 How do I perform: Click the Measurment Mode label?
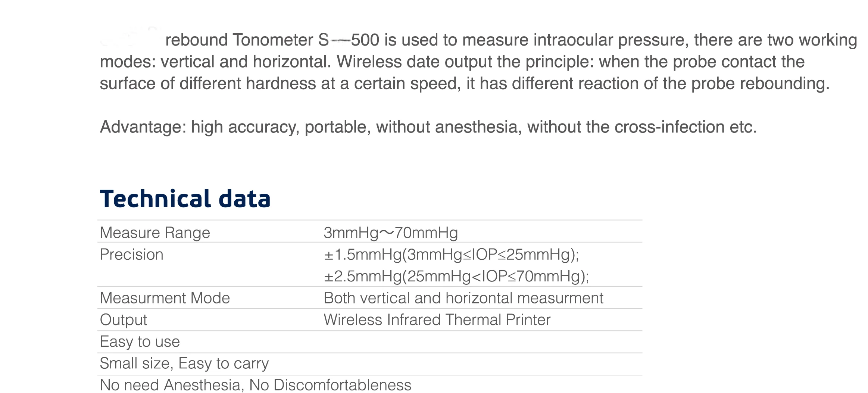165,298
